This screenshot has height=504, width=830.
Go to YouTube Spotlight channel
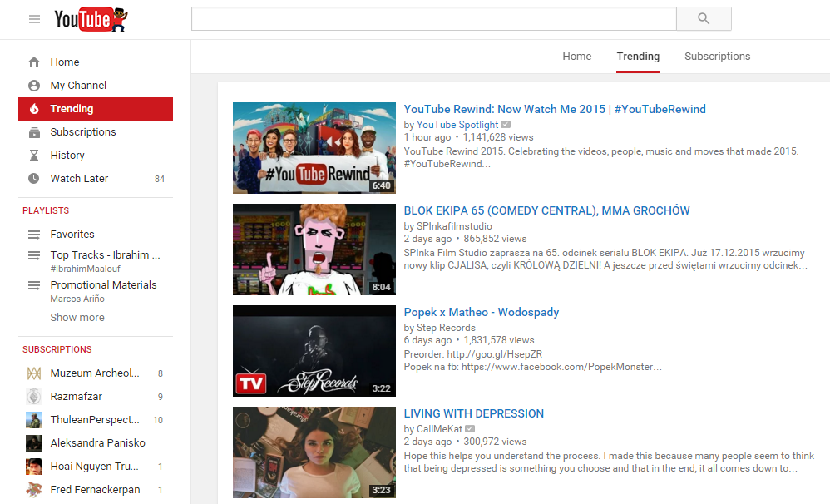pos(457,125)
